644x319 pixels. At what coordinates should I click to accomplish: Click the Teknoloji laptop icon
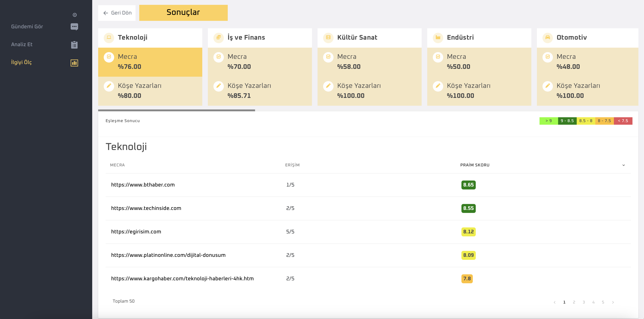point(109,38)
